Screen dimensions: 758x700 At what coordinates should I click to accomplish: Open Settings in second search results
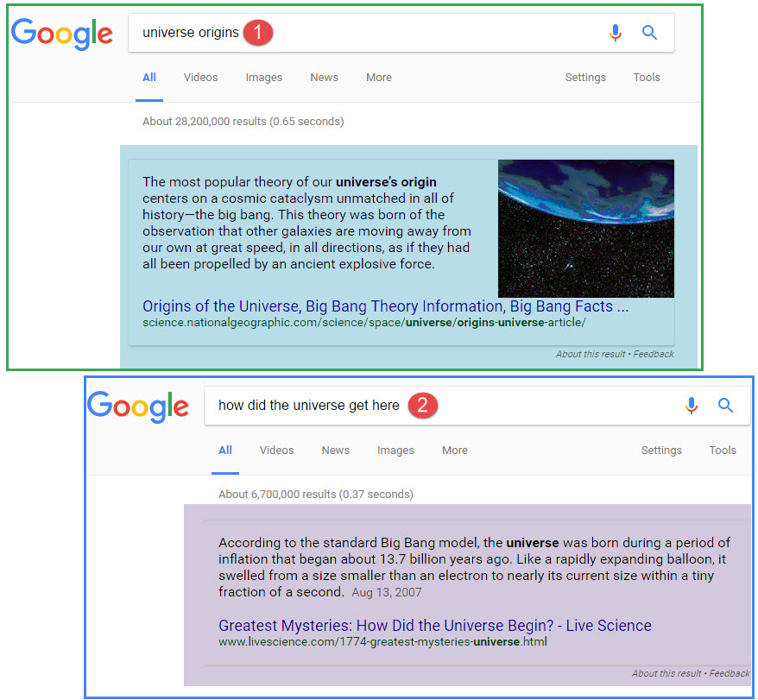pyautogui.click(x=661, y=450)
